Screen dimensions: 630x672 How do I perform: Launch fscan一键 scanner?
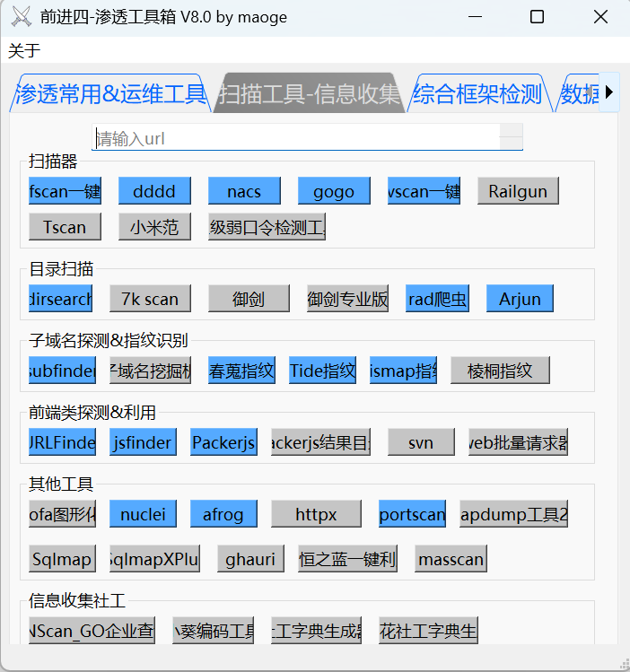tap(66, 191)
